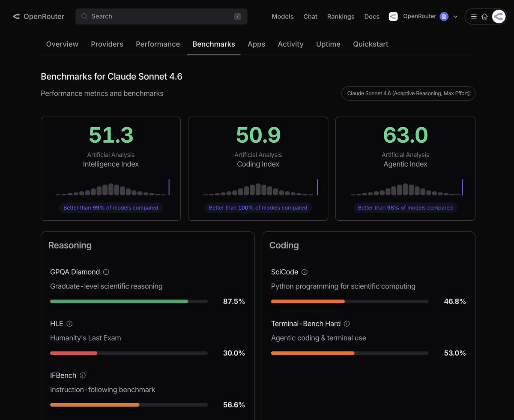514x420 pixels.
Task: Open the Performance tab
Action: coord(158,44)
